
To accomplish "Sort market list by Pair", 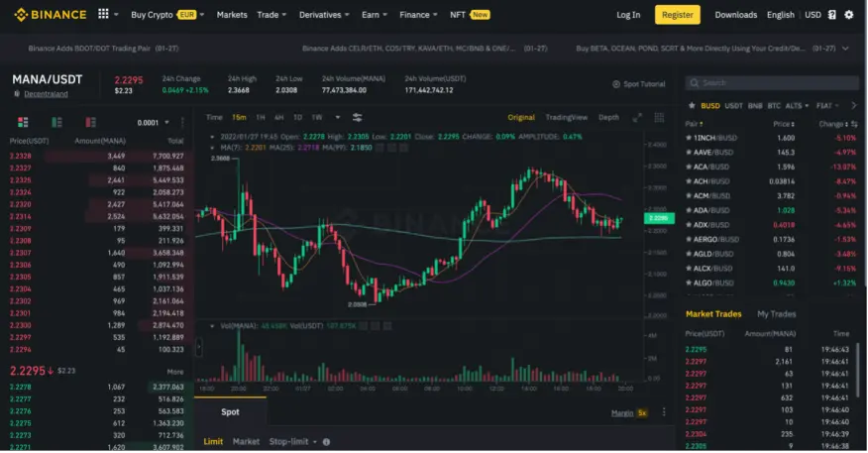I will pyautogui.click(x=695, y=124).
